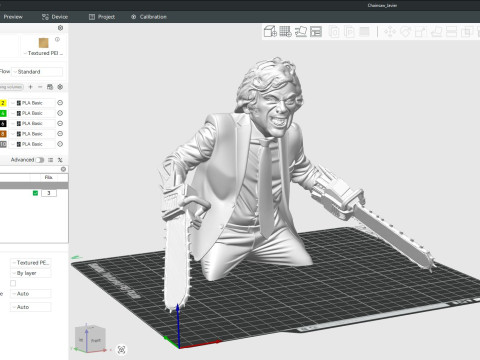Click the Split to parts icon
The height and width of the screenshot is (360, 480).
(349, 32)
